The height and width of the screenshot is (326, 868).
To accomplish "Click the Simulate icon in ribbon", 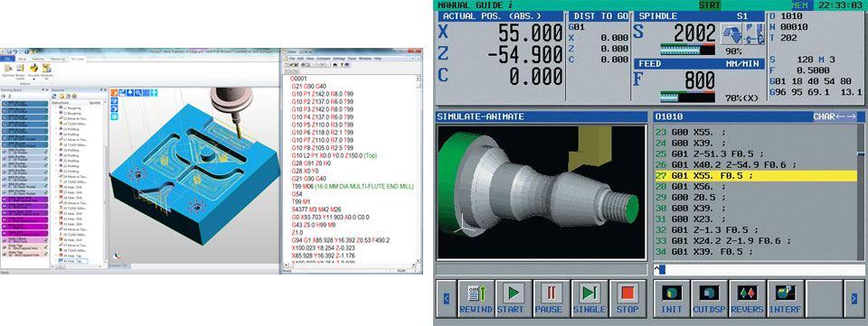I will pyautogui.click(x=33, y=68).
